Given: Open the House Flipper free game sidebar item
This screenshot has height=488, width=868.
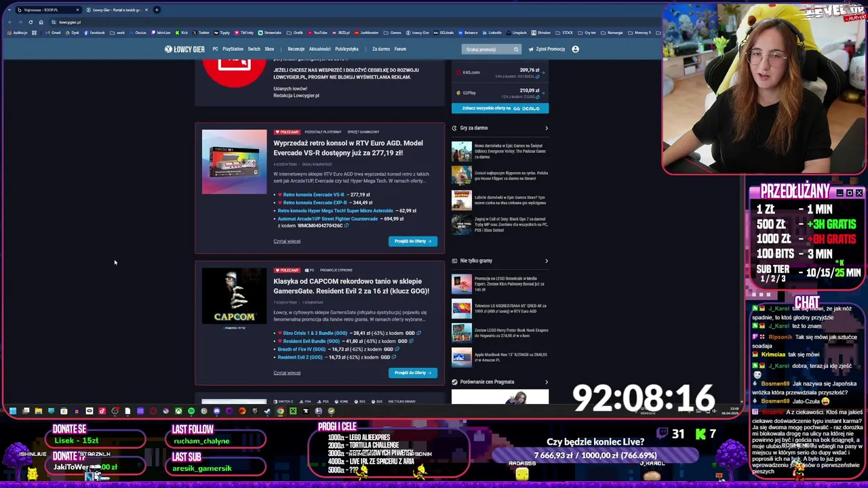Looking at the screenshot, I should pos(500,176).
